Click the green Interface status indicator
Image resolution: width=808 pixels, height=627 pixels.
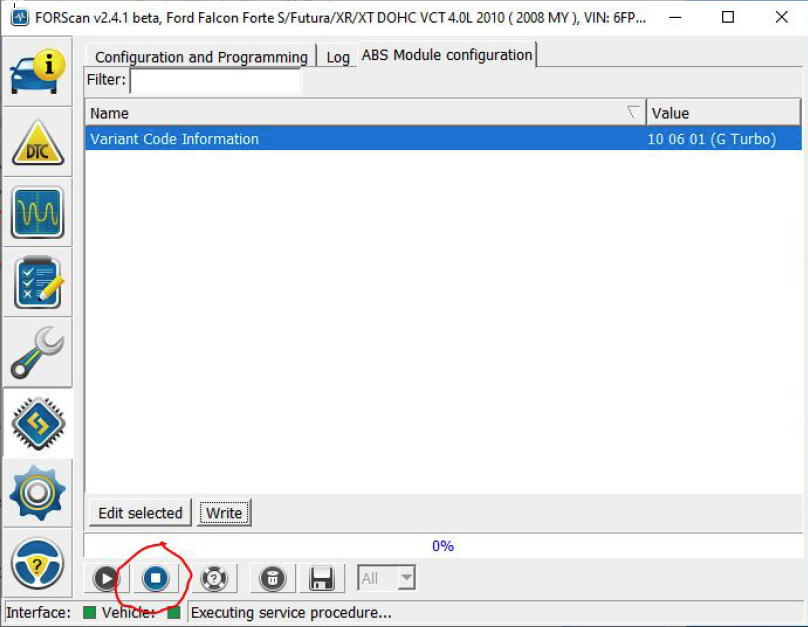click(89, 613)
